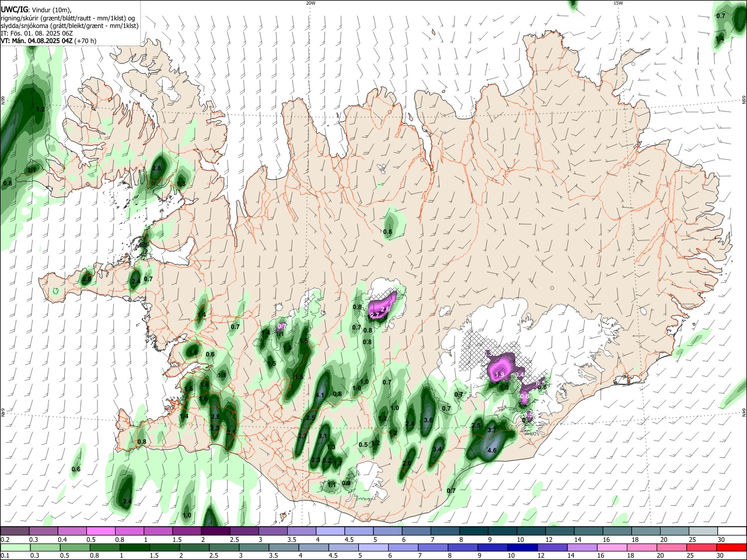Click the '0.1' label in the rain legend
Screen dimensions: 747x560
coord(5,555)
